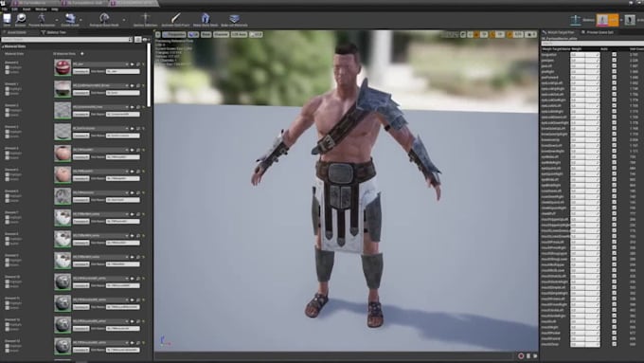The image size is (644, 363).
Task: Click the playback speed x1.0 button
Action: coord(256,34)
